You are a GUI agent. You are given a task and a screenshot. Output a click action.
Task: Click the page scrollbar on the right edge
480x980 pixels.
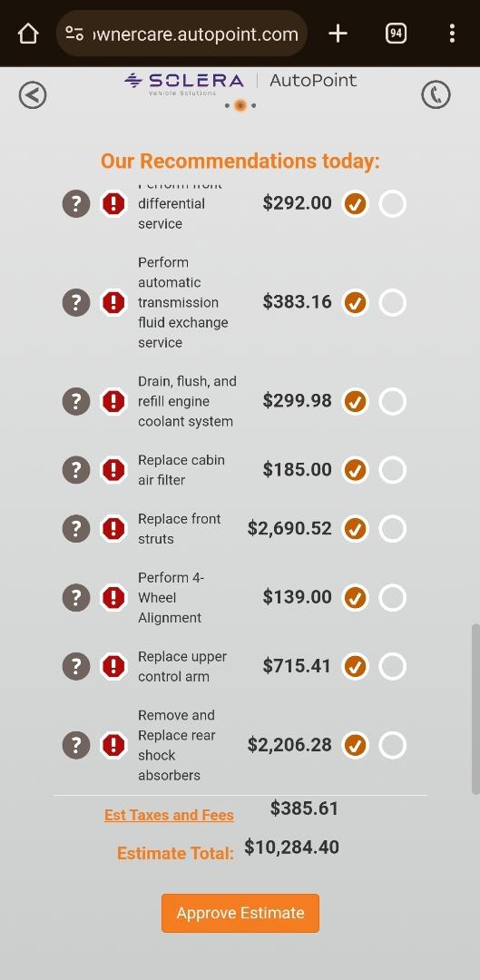coord(475,709)
